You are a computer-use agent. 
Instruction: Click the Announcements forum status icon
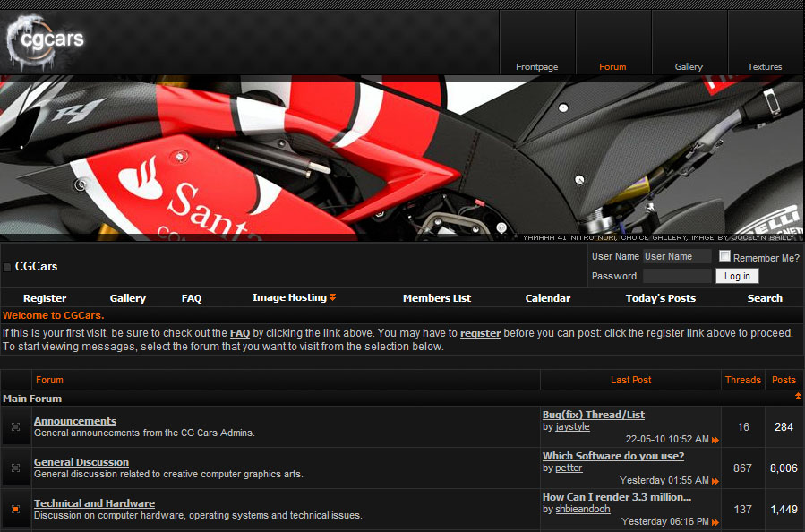coord(16,426)
